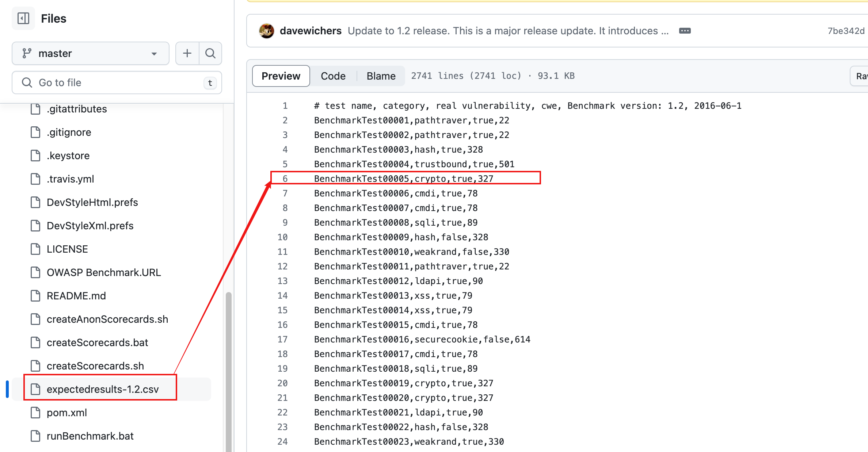Click the add file plus icon
868x452 pixels.
pos(187,53)
